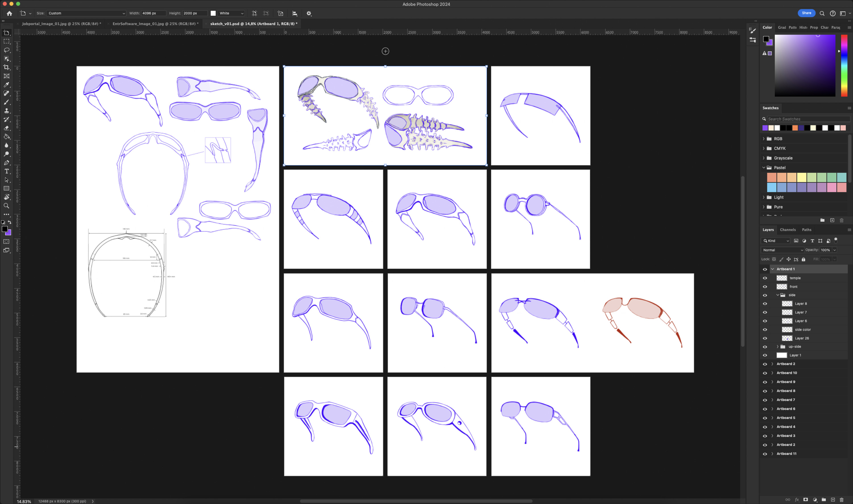The image size is (853, 504).
Task: Switch to the Channels tab
Action: (x=788, y=230)
